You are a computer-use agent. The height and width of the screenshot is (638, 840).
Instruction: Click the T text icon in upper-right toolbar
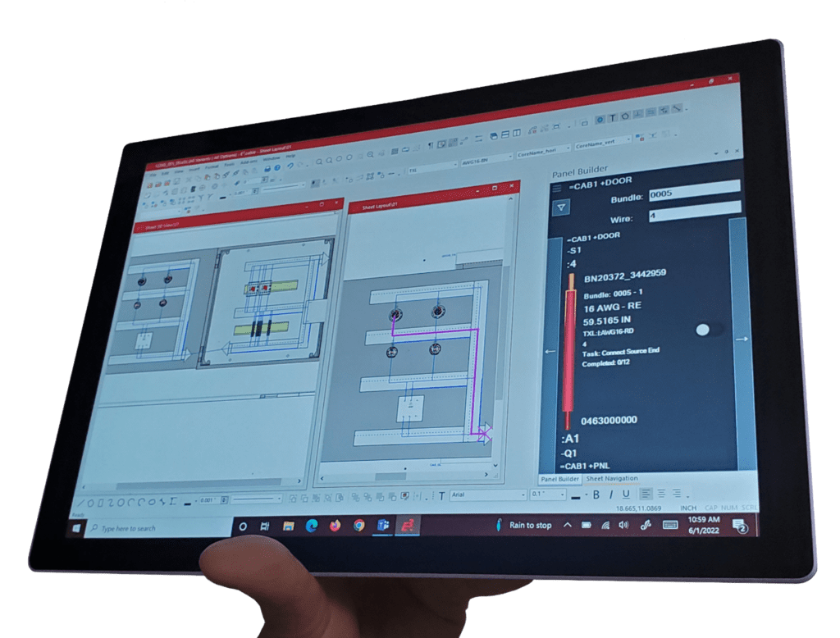[612, 117]
